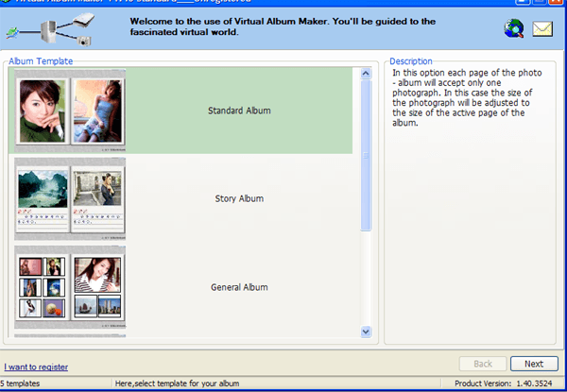Click the Story Album preview thumbnail
This screenshot has height=392, width=567.
[x=70, y=198]
